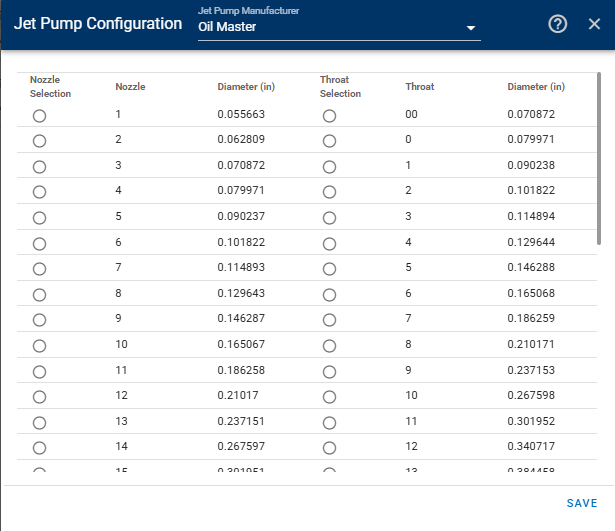615x531 pixels.
Task: Click the table's vertical scrollbar thumb
Action: coord(599,158)
